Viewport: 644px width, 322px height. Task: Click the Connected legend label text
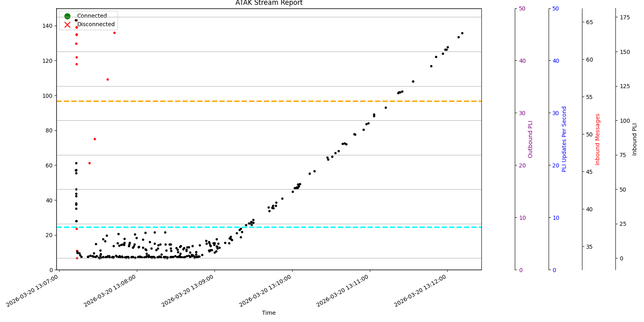pos(92,16)
